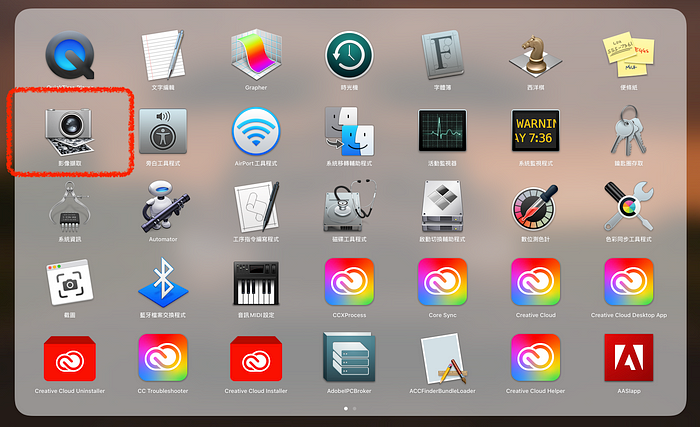
Task: Launch AirPort 工具程式
Action: pos(256,131)
